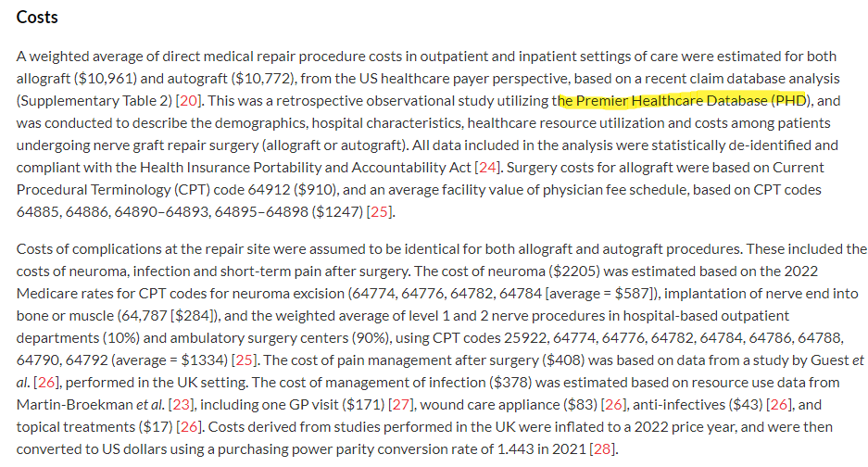Open citation 26 after wound care appliance ($83)

613,404
